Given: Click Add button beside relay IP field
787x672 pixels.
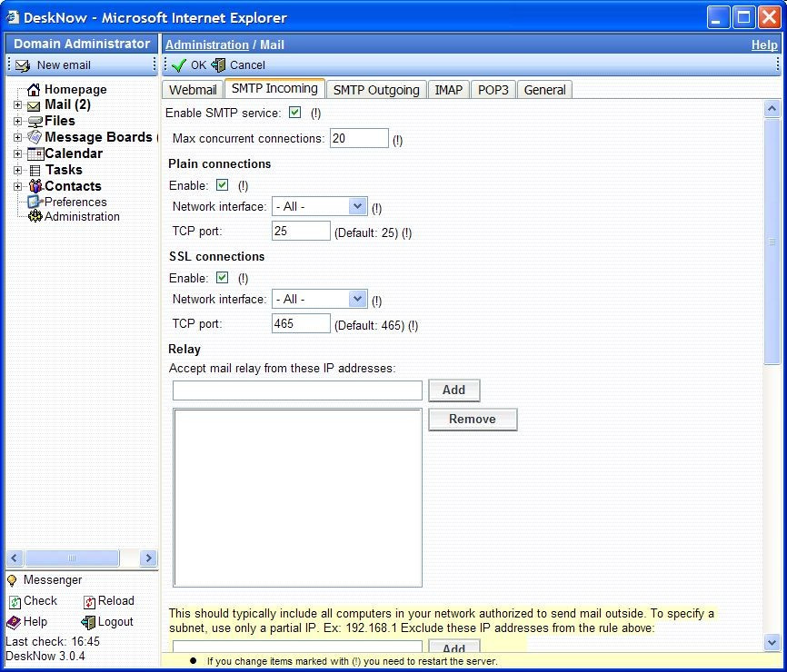Looking at the screenshot, I should 453,390.
